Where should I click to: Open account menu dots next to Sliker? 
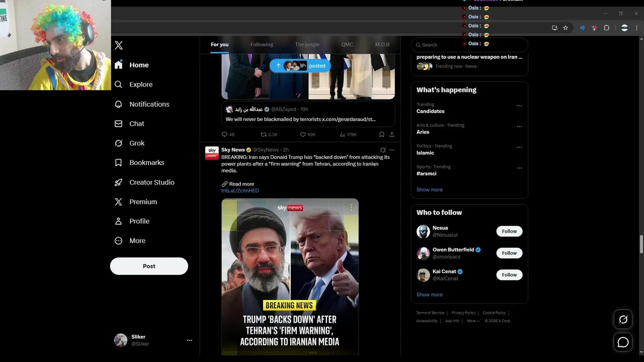tap(190, 340)
